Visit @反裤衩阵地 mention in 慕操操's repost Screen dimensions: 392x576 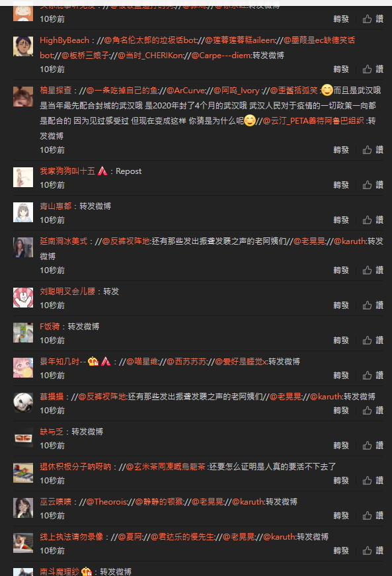(x=102, y=396)
